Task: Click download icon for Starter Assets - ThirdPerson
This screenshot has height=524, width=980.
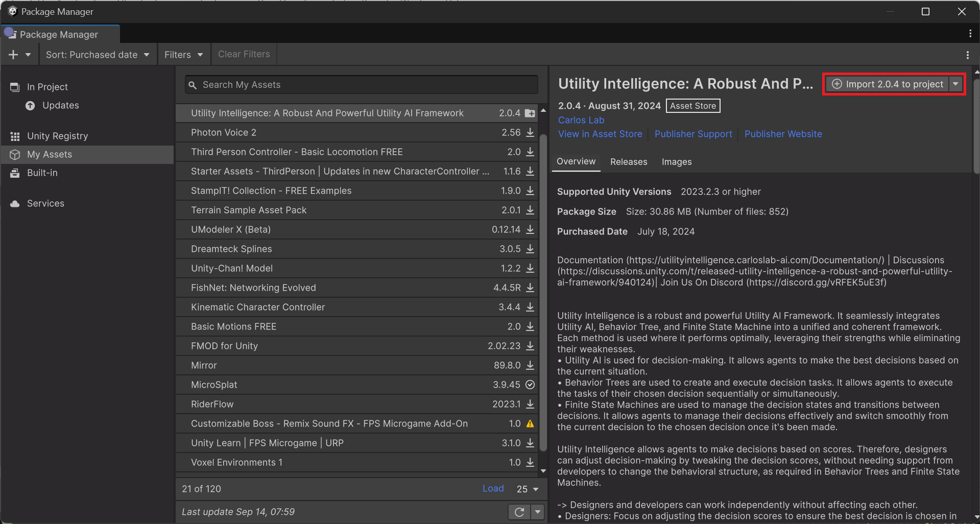Action: 530,171
